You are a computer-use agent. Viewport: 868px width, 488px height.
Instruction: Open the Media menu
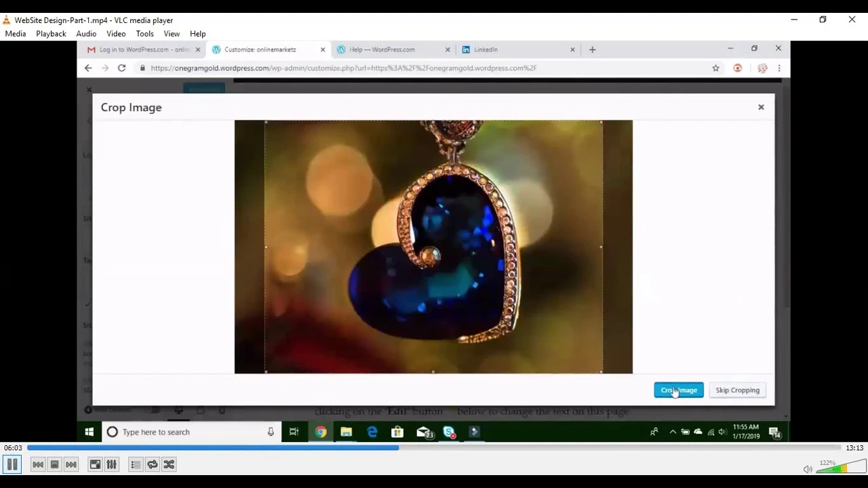(15, 33)
